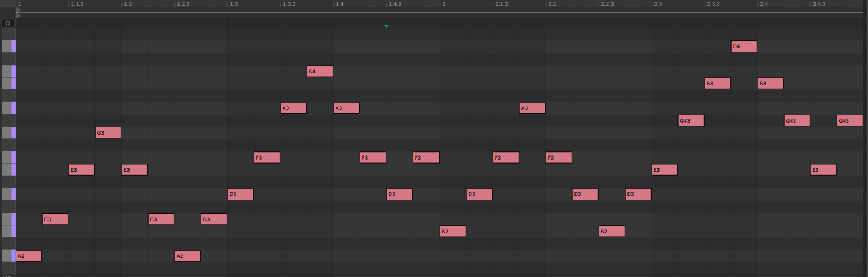Click ruler position 1.2.3
The height and width of the screenshot is (277, 868).
pos(183,4)
